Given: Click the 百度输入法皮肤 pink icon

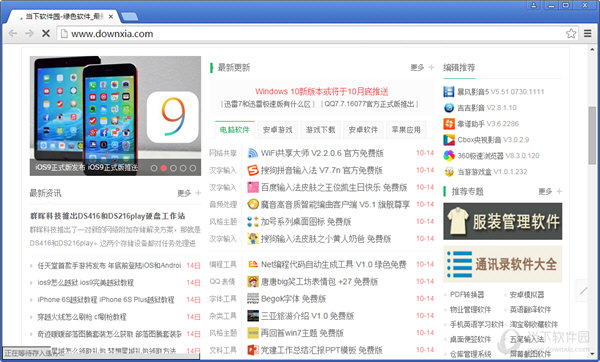Looking at the screenshot, I should 253,188.
